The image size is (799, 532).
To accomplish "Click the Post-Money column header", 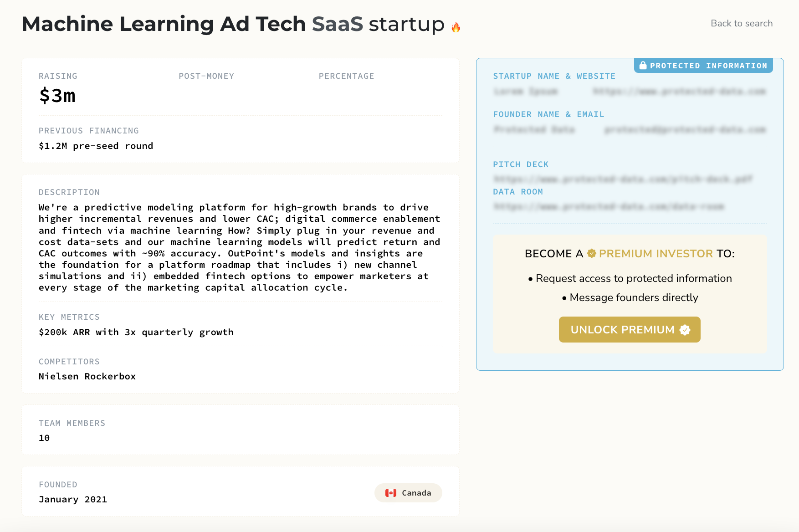I will tap(206, 76).
